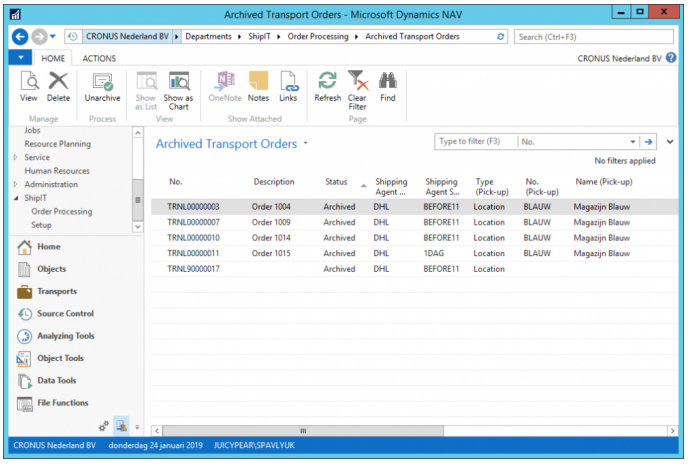The image size is (688, 470).
Task: Click the Notes icon
Action: pos(258,85)
